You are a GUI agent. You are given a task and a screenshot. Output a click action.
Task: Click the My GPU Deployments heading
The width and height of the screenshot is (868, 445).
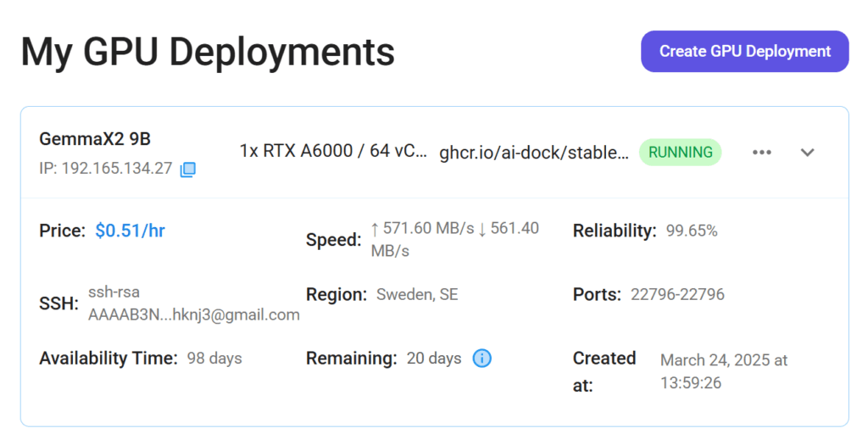[208, 52]
